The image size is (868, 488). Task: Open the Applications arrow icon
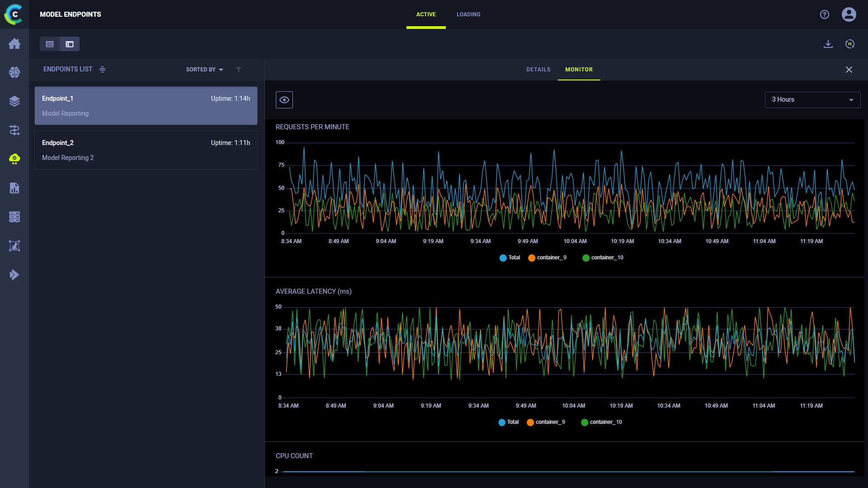click(14, 275)
